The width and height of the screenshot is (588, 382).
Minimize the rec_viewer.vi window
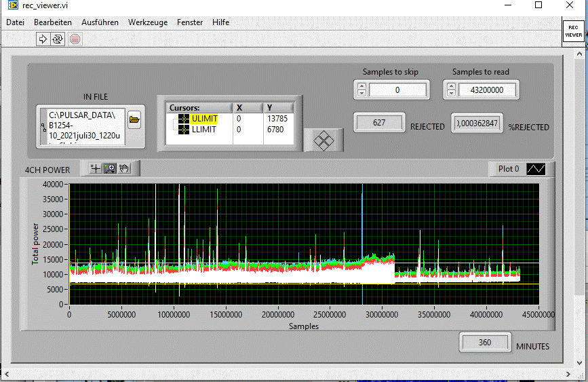click(x=508, y=5)
